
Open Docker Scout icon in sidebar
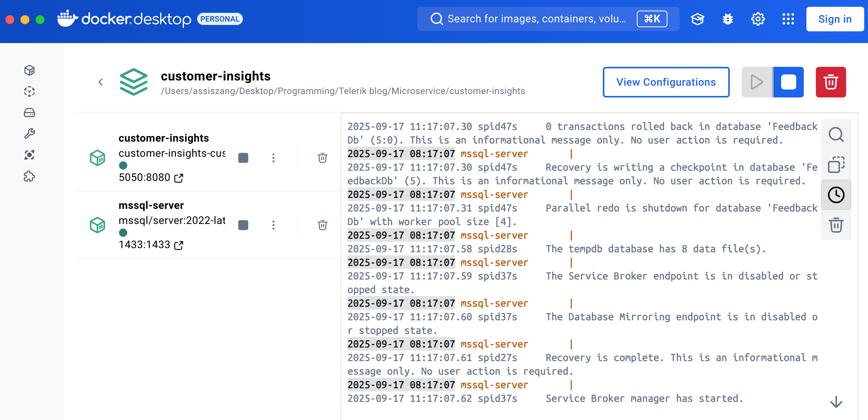(29, 155)
